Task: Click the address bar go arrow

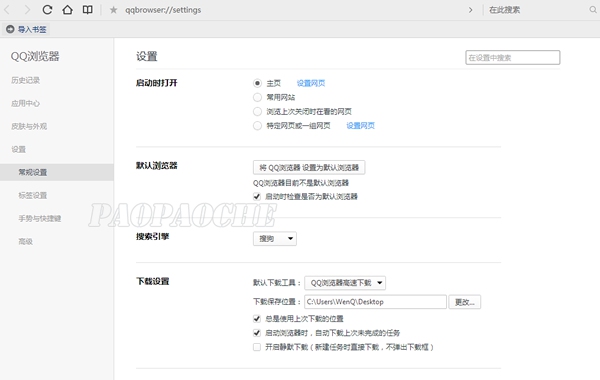Action: [471, 10]
